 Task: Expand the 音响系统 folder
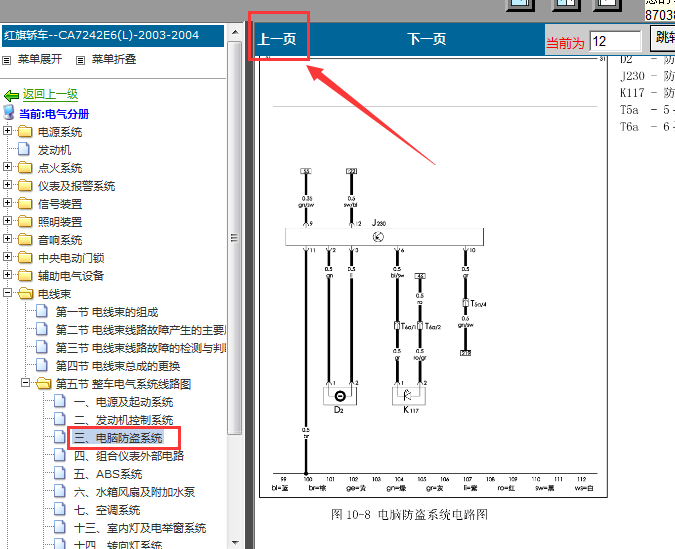[7, 238]
